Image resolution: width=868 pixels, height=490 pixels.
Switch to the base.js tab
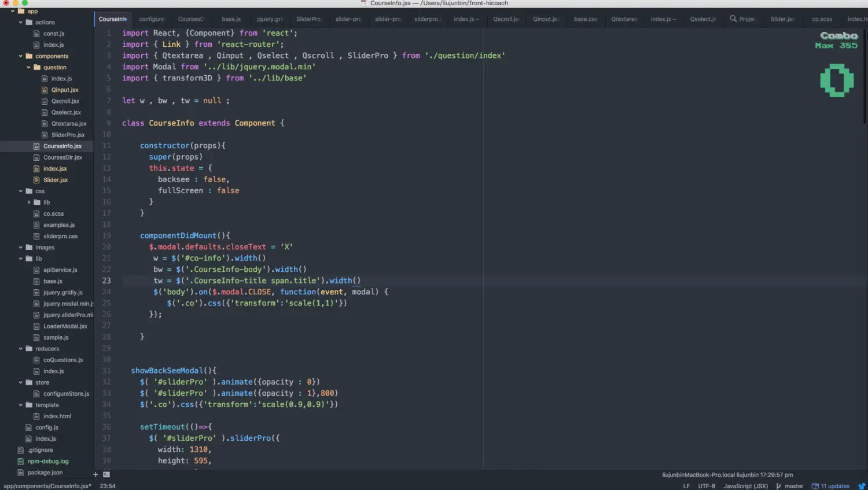pyautogui.click(x=231, y=19)
